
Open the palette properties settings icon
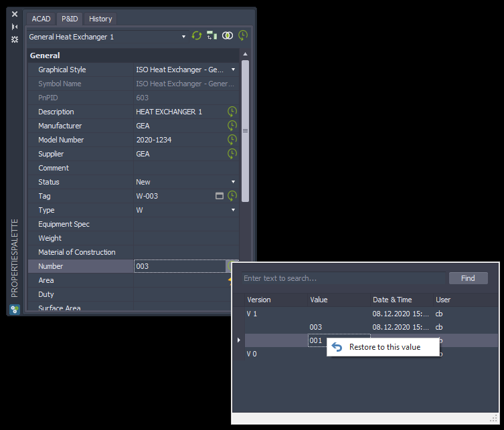(15, 39)
